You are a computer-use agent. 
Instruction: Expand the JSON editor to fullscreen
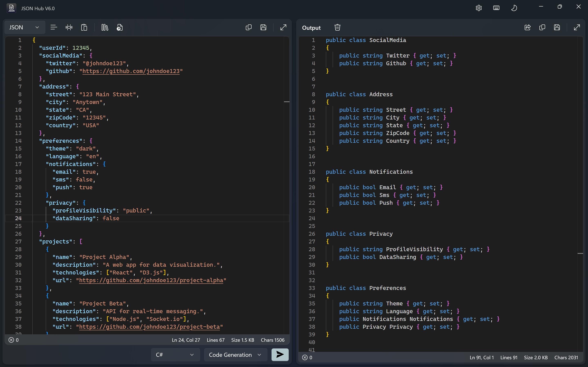[283, 27]
